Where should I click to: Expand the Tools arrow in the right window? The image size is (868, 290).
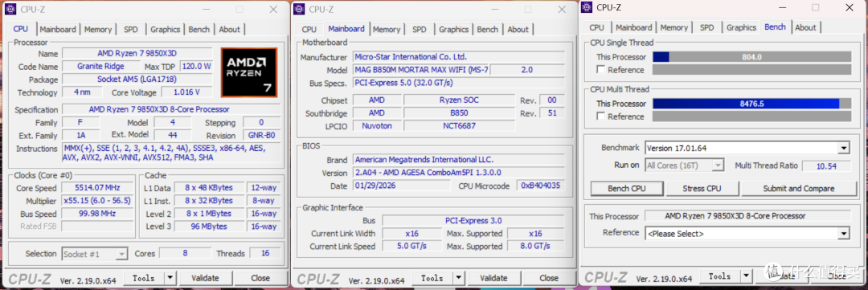point(747,276)
